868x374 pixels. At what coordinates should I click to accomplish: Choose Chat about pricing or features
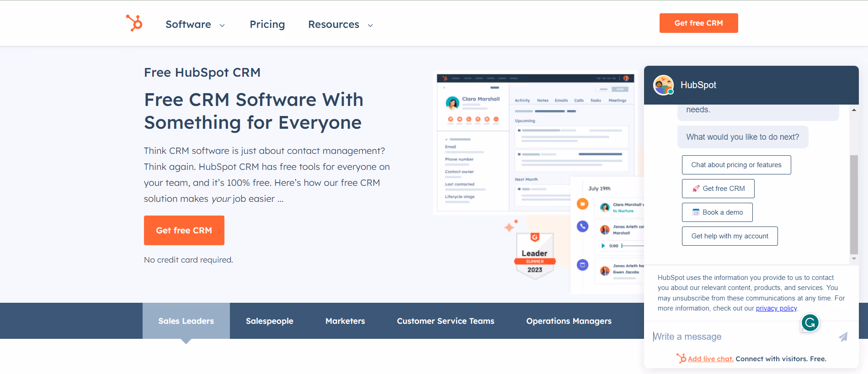736,165
